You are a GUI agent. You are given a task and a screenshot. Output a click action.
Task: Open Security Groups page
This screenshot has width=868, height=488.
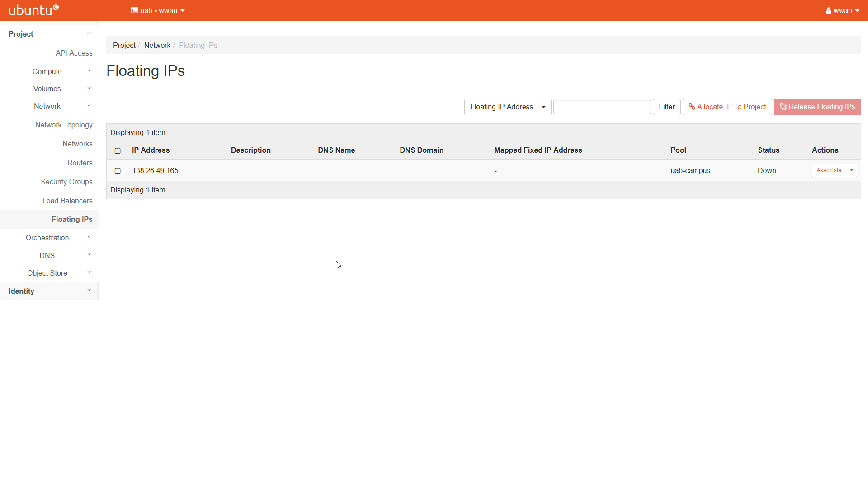point(66,182)
